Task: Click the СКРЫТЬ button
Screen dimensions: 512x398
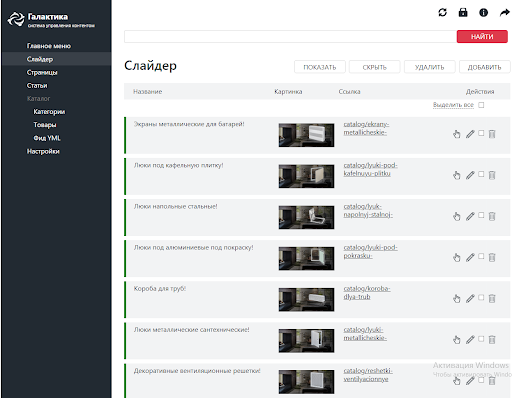Action: pyautogui.click(x=375, y=67)
